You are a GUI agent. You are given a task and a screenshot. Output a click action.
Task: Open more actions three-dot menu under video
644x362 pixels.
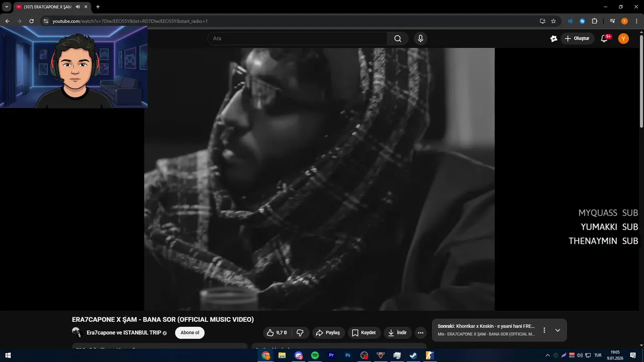coord(421,333)
